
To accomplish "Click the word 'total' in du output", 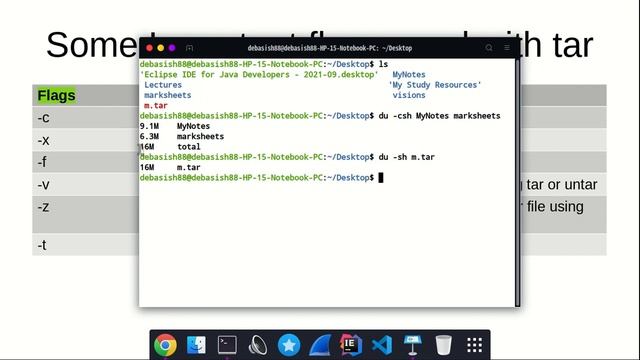I will click(x=189, y=147).
